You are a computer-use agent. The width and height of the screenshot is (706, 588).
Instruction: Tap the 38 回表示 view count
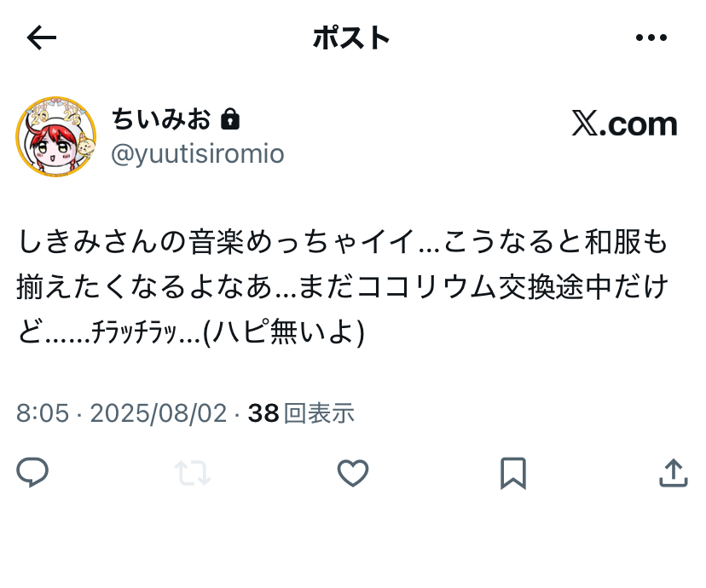click(x=301, y=412)
